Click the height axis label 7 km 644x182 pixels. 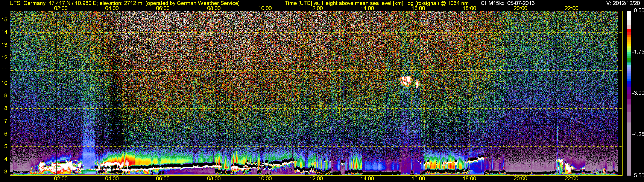click(x=6, y=121)
